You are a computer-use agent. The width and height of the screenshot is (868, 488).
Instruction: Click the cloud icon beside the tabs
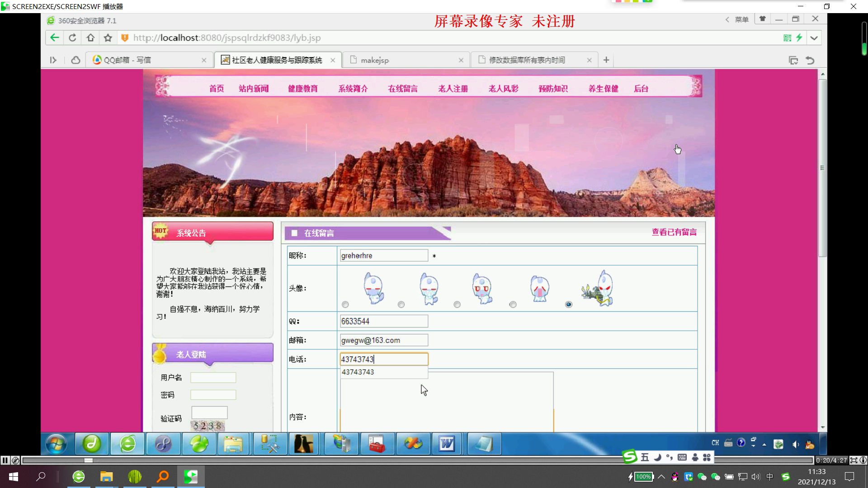click(x=75, y=60)
